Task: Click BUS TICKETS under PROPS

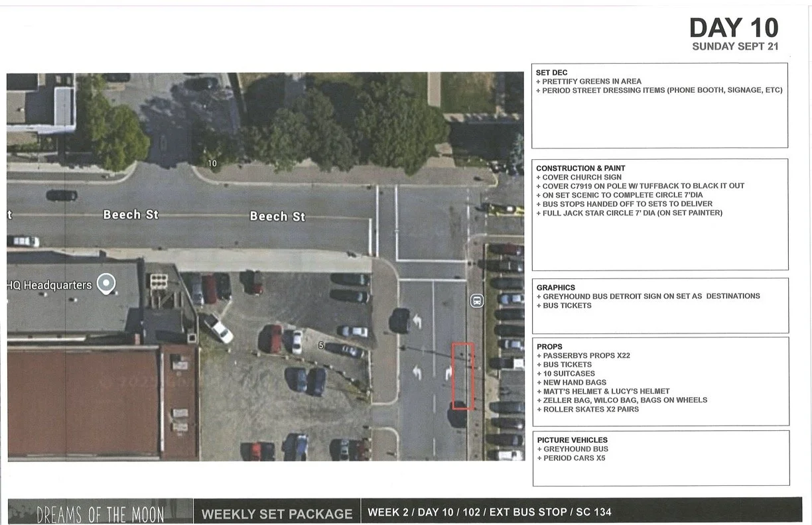Action: tap(564, 365)
